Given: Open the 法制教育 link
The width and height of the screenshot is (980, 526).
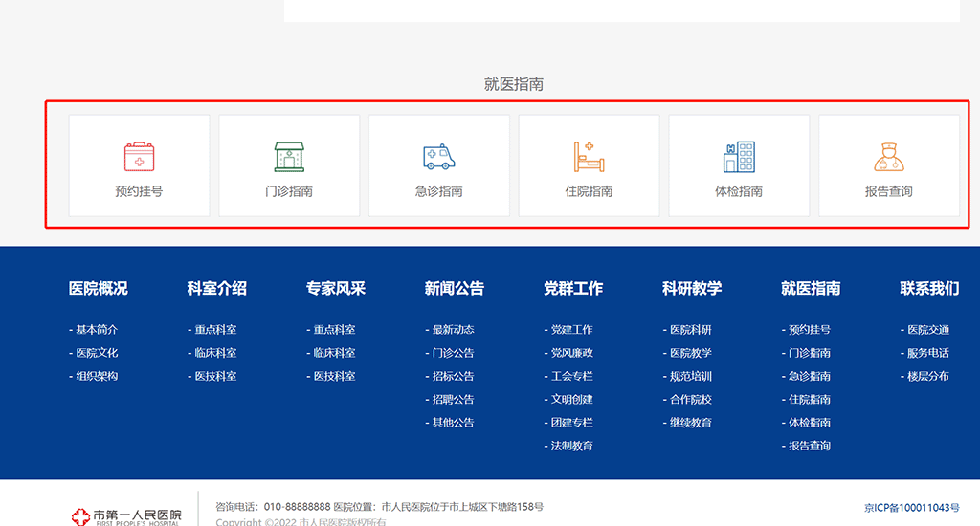Looking at the screenshot, I should click(571, 446).
